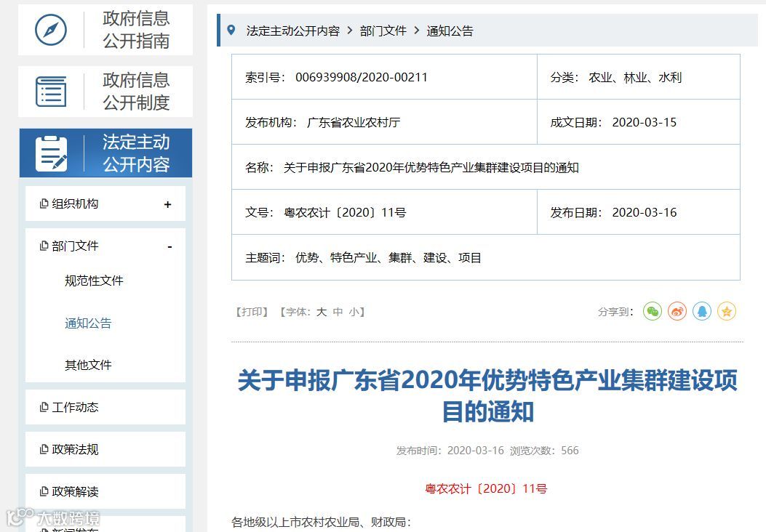
Task: Click the list icon for 政府信息公开制度
Action: click(51, 92)
